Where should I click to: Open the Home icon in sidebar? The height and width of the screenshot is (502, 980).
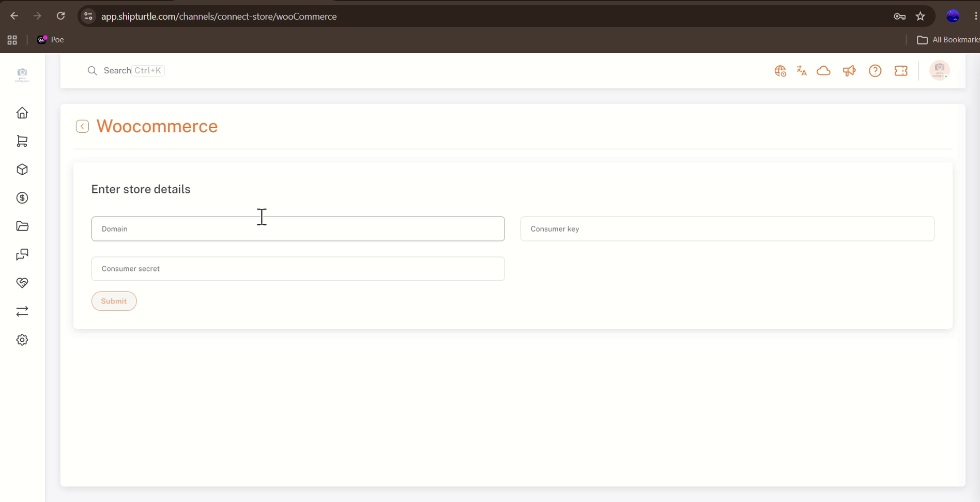point(22,113)
